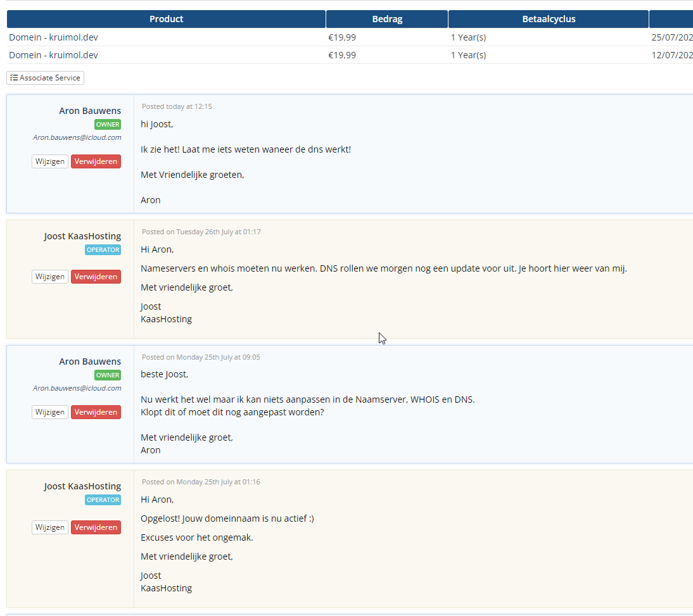
Task: Open the kruimol.dev domain row dated 25/07
Action: tap(54, 37)
